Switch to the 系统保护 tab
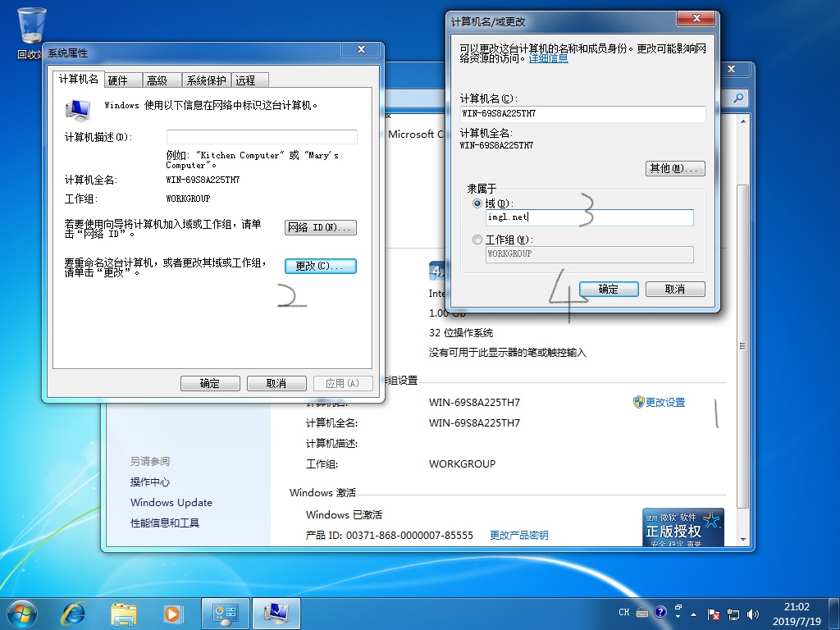The image size is (840, 630). (206, 80)
